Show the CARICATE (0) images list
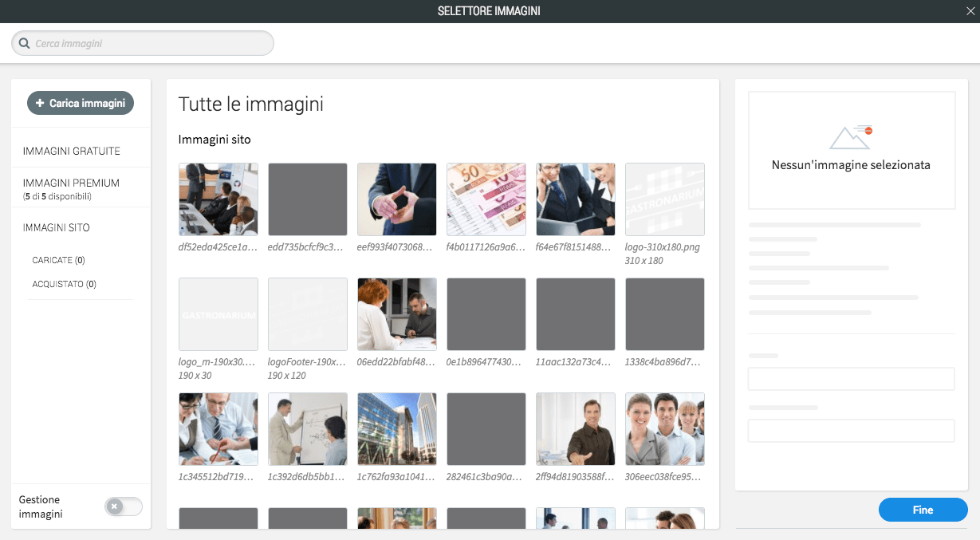The height and width of the screenshot is (540, 980). pos(59,260)
